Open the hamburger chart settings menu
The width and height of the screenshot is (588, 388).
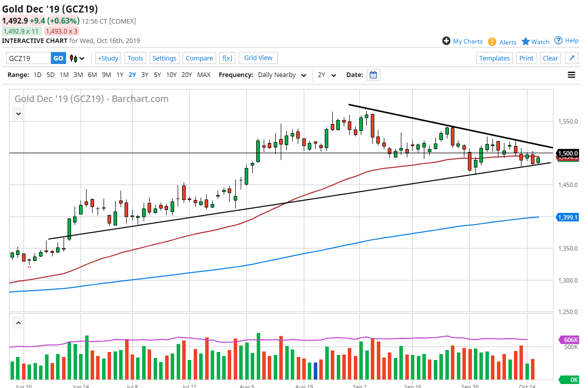tap(571, 74)
